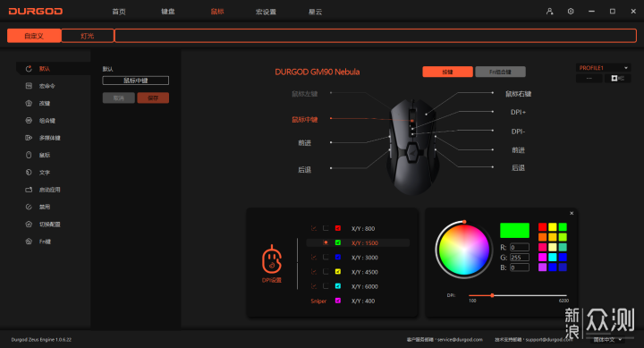
Task: Open the user account icon
Action: [x=549, y=12]
